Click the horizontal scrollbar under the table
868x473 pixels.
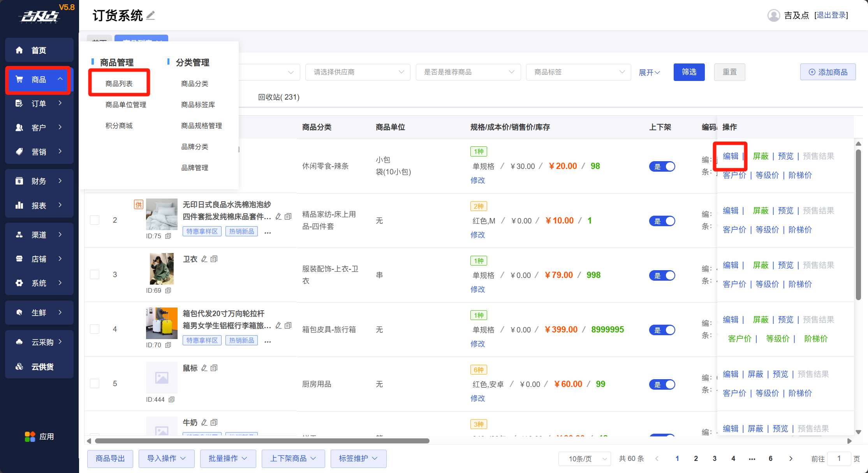(262, 441)
